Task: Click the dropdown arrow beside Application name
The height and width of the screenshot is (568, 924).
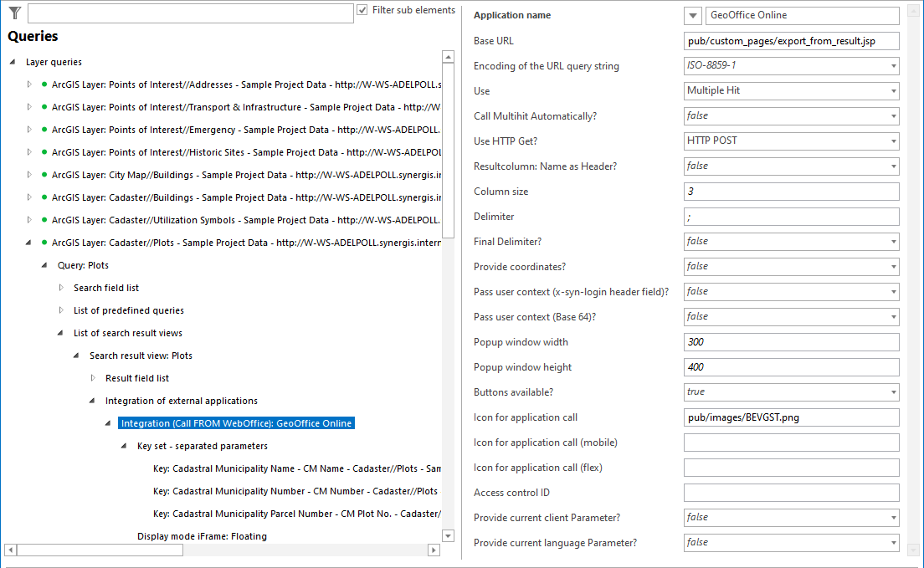Action: tap(691, 15)
